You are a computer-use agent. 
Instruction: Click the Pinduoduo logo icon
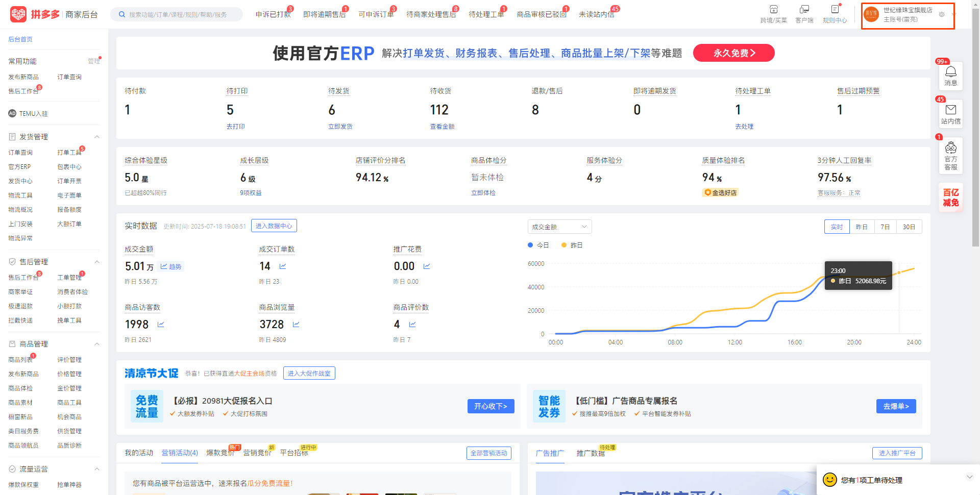pos(18,14)
